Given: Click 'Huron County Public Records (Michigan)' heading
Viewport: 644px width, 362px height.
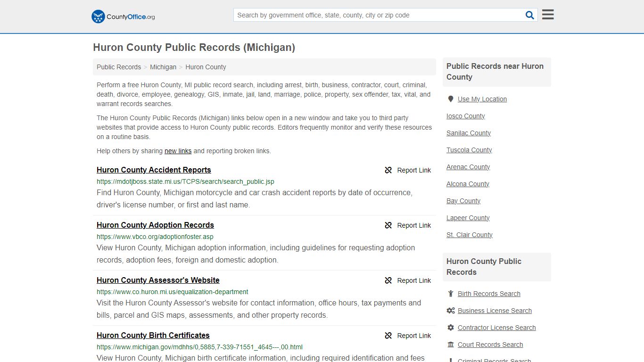Looking at the screenshot, I should (x=194, y=48).
